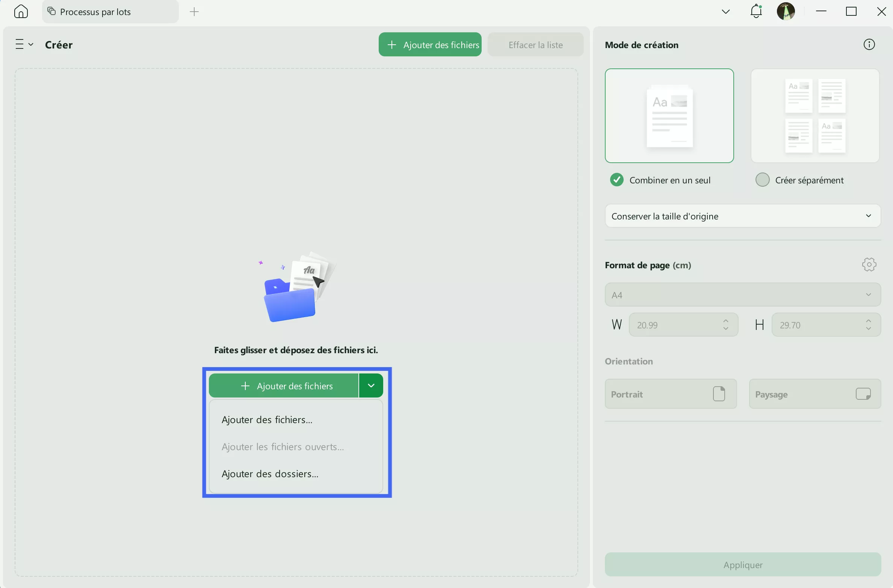
Task: Open the Mode de création info icon
Action: 869,45
